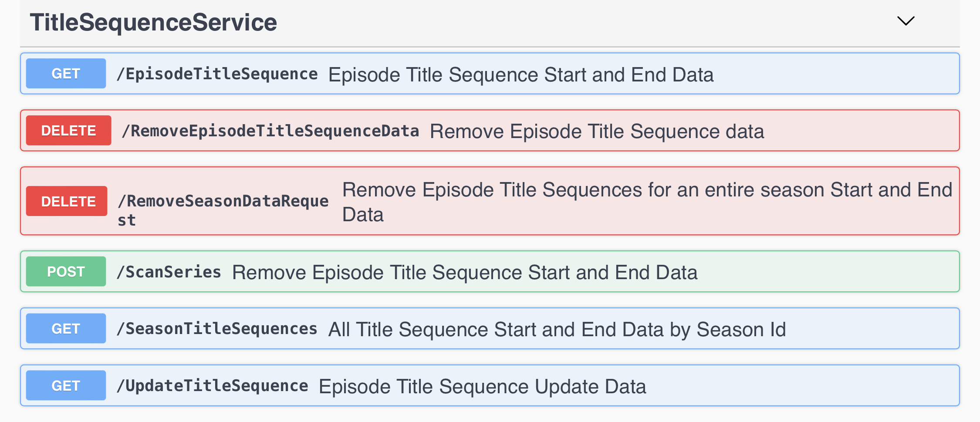Expand Remove Episode Title Sequence data description
The width and height of the screenshot is (980, 422).
(x=597, y=132)
